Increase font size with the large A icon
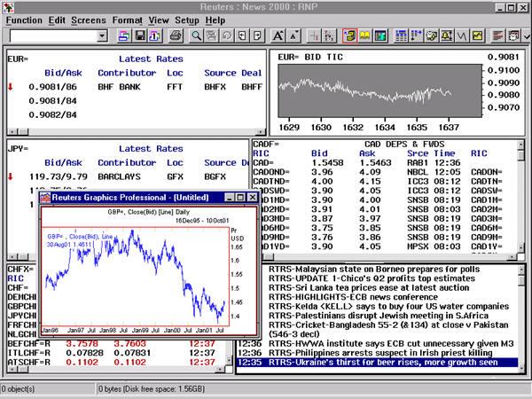The width and height of the screenshot is (532, 399). pos(278,35)
